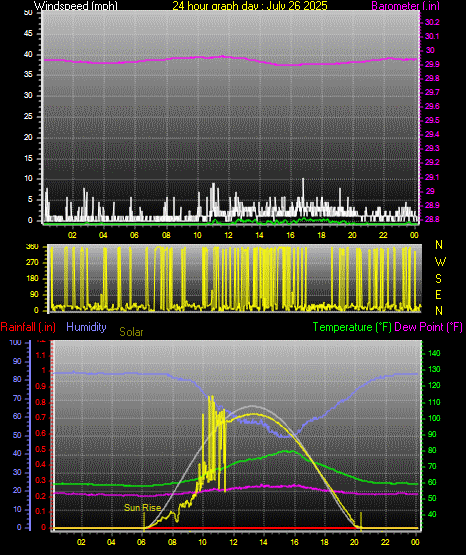Click the Temperature (°F) legend label
Viewport: 466px width, 555px height.
pyautogui.click(x=352, y=327)
